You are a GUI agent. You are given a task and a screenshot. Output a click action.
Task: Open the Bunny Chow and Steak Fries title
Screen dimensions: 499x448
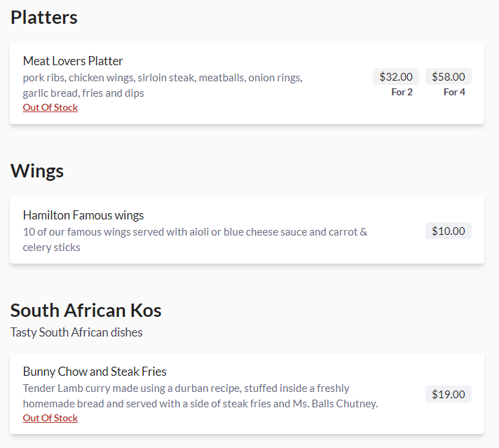point(95,372)
